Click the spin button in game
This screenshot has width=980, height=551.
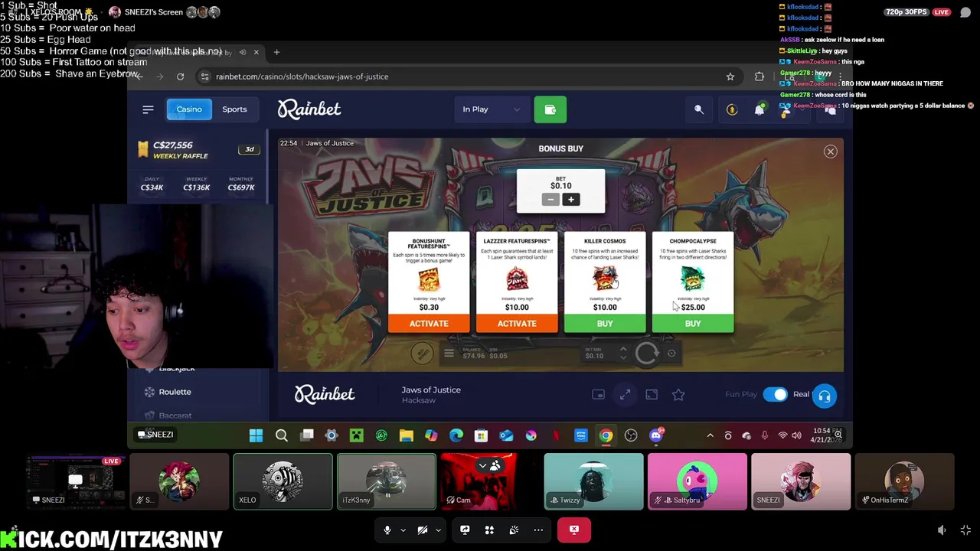(647, 353)
